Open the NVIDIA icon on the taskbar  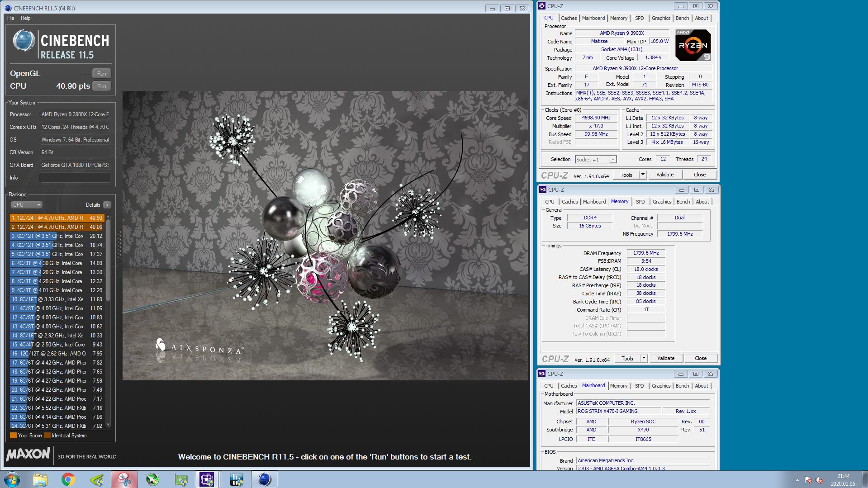pos(96,479)
